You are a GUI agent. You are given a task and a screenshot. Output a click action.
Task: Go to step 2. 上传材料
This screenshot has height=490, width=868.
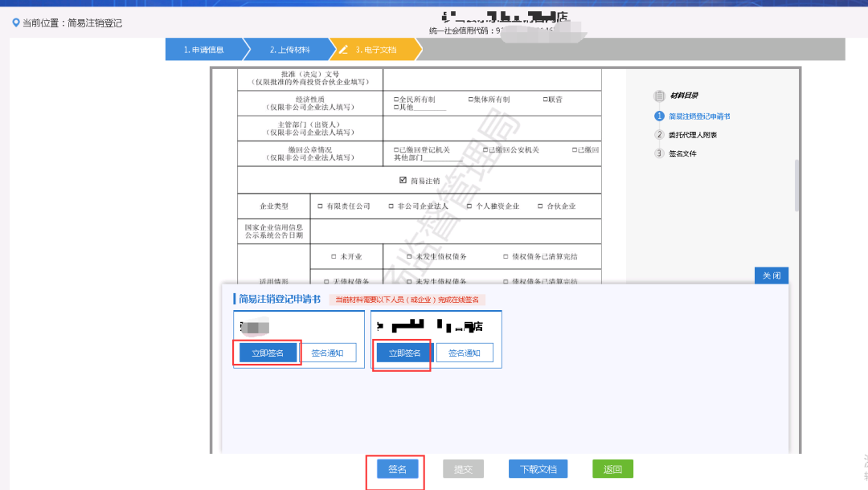click(289, 50)
